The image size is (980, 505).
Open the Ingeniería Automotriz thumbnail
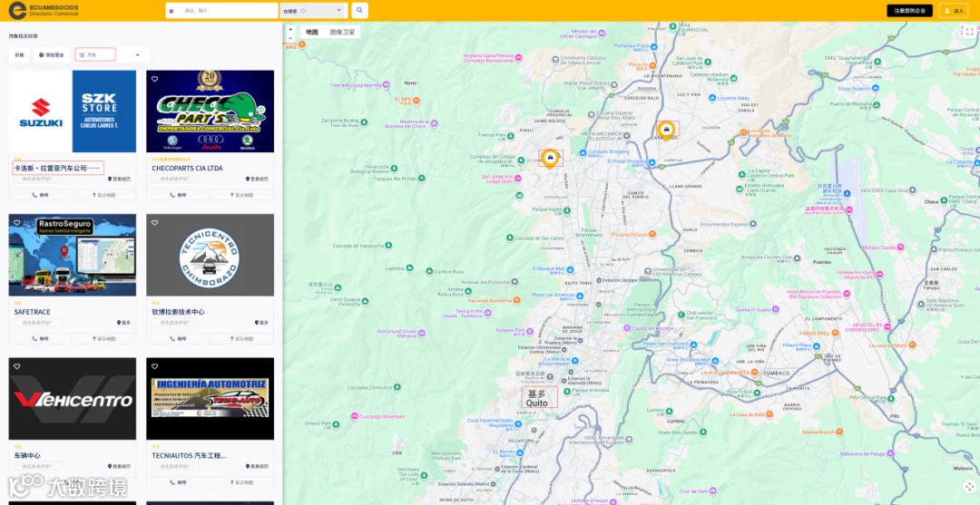pos(210,398)
